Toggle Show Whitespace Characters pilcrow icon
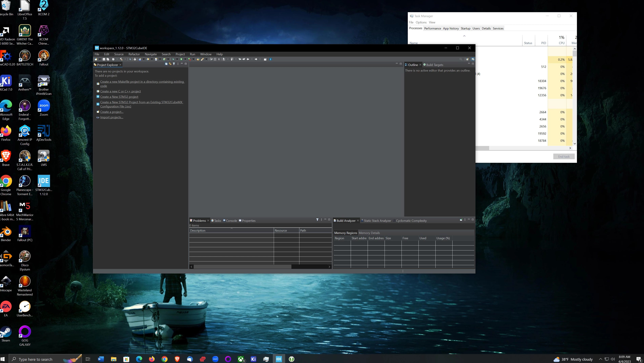This screenshot has width=644, height=363. point(219,59)
